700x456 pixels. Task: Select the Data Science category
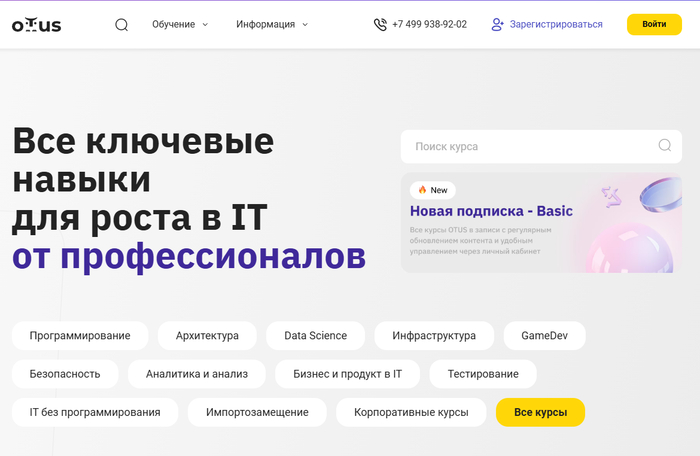(315, 336)
